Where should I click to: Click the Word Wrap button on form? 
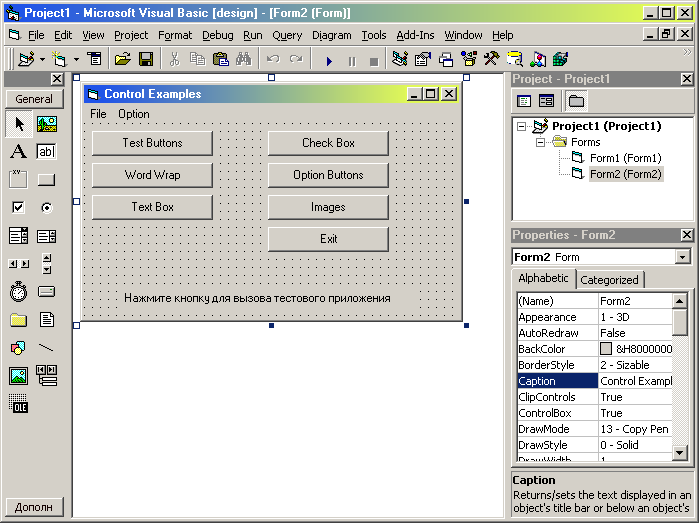pos(152,175)
